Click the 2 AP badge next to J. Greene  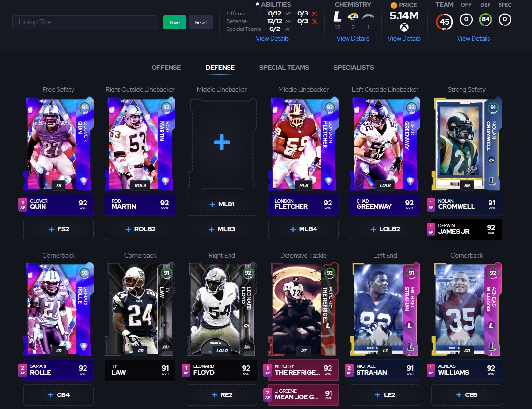click(x=267, y=395)
